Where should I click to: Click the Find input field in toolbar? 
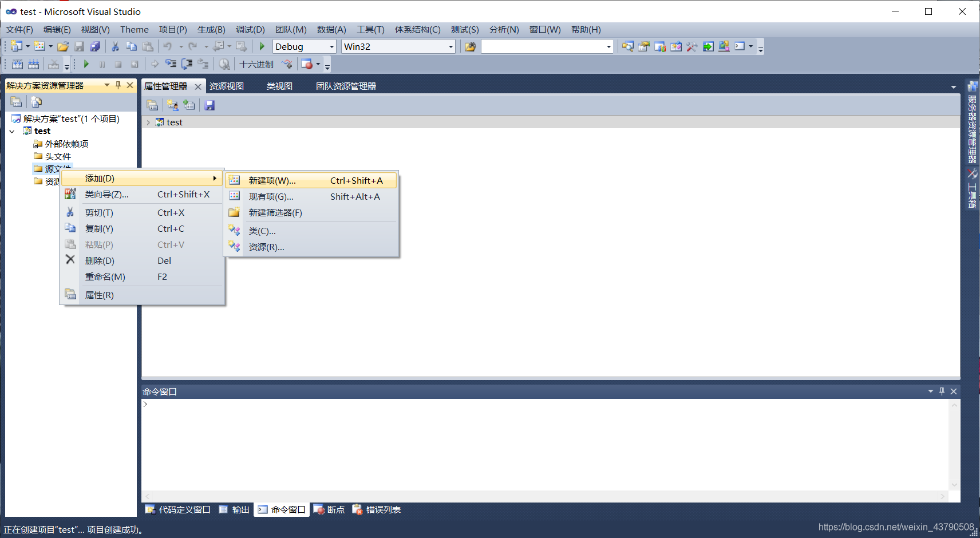coord(543,47)
